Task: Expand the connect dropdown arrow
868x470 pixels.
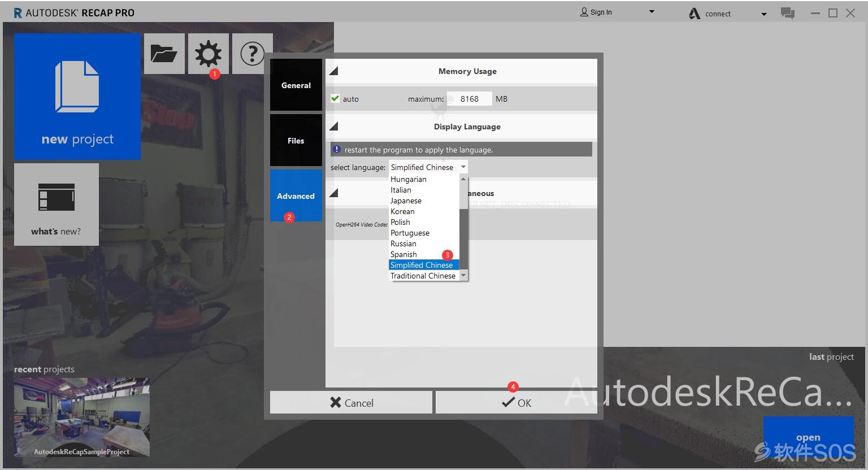Action: tap(764, 14)
